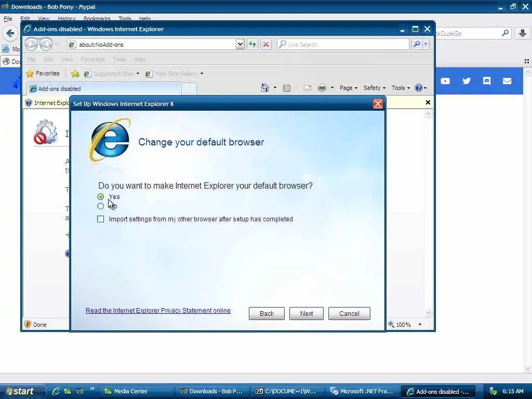Switch to Microsoft .NET Framework taskbar item
This screenshot has height=399, width=532.
[x=363, y=391]
